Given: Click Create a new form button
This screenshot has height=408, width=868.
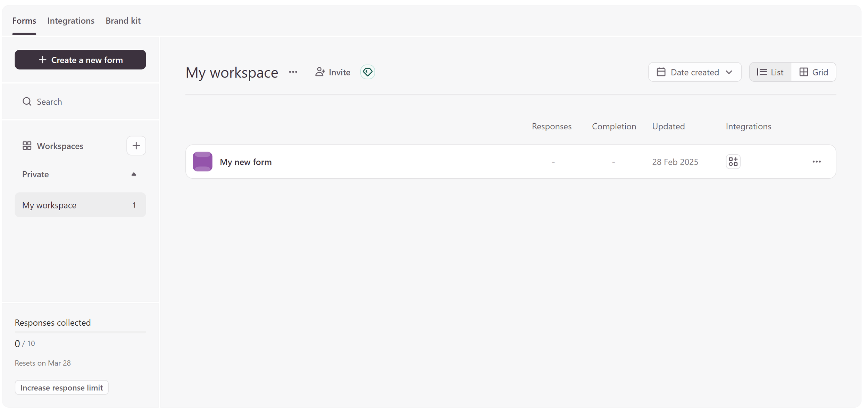Looking at the screenshot, I should click(80, 60).
